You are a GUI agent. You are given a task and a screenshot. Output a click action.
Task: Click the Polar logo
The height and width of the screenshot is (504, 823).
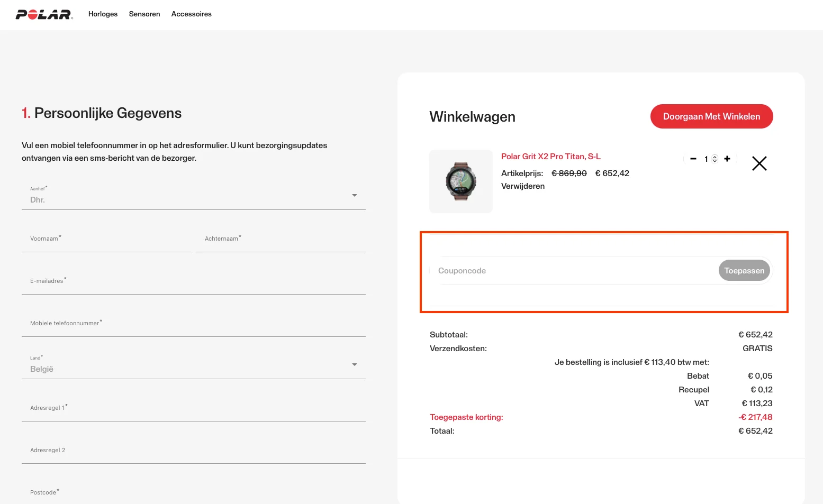click(x=44, y=14)
